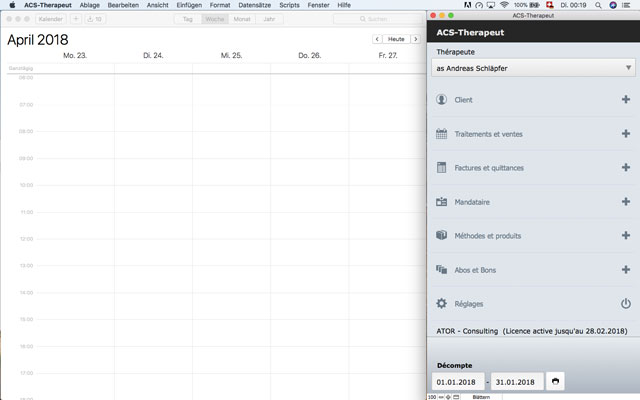Open Blättern mode popup in footer
This screenshot has height=400, width=640.
(x=481, y=397)
